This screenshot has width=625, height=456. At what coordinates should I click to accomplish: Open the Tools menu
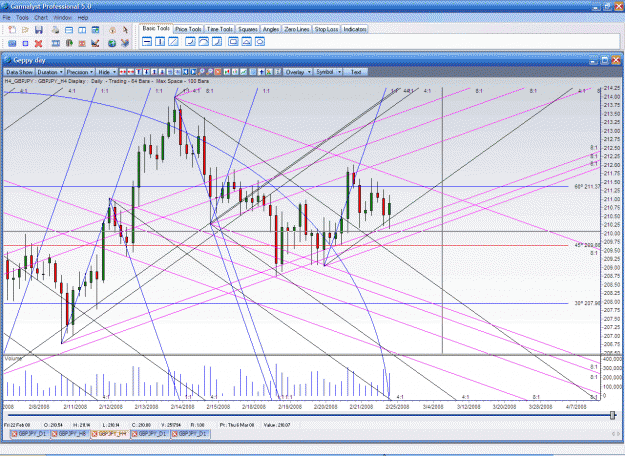point(22,18)
